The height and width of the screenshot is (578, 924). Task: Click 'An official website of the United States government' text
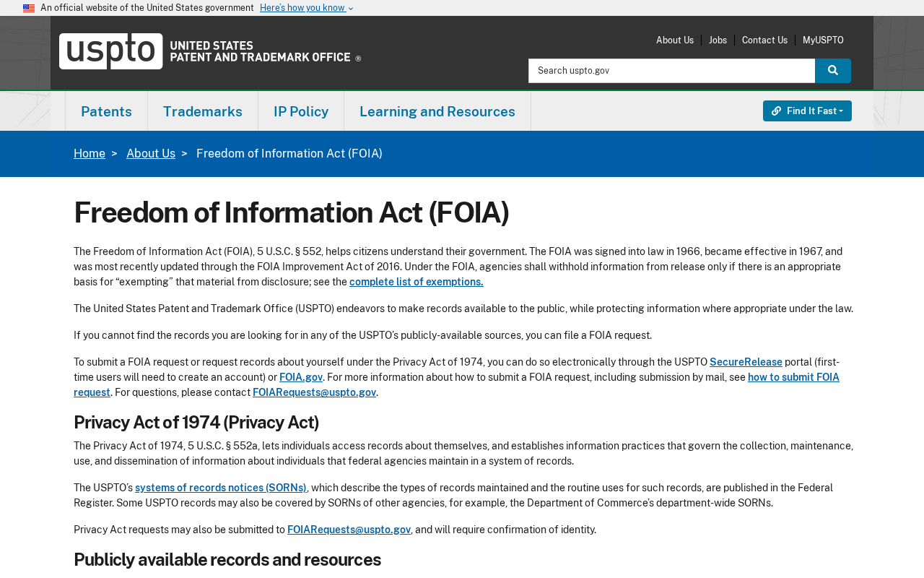(147, 8)
